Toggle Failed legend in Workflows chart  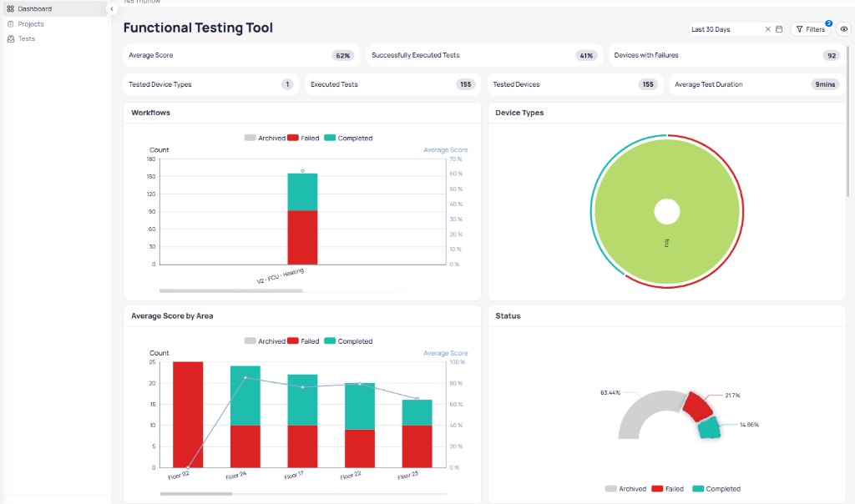click(x=303, y=139)
